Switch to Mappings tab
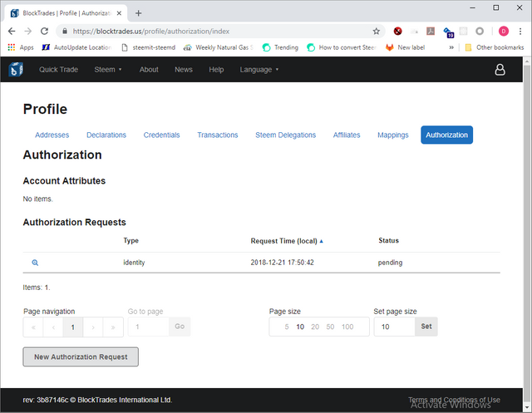This screenshot has width=532, height=413. [x=393, y=135]
